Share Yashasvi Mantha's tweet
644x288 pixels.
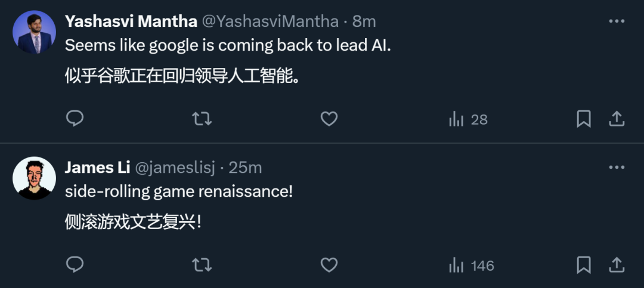coord(617,119)
